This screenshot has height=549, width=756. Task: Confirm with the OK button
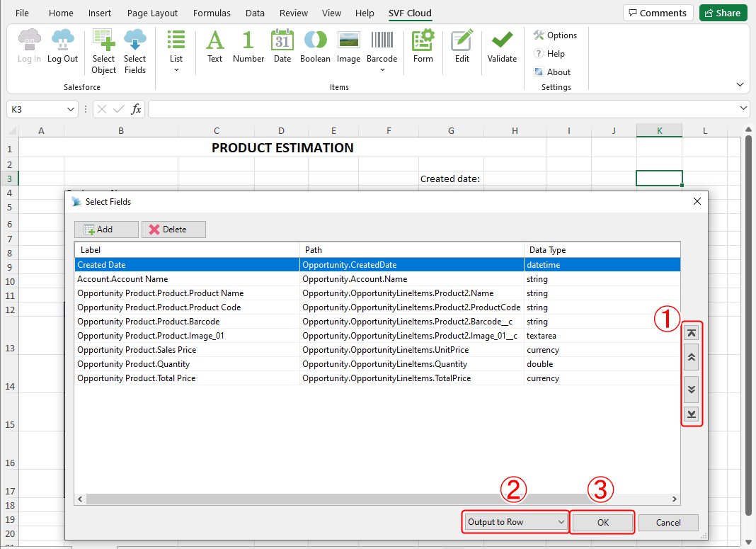(602, 523)
